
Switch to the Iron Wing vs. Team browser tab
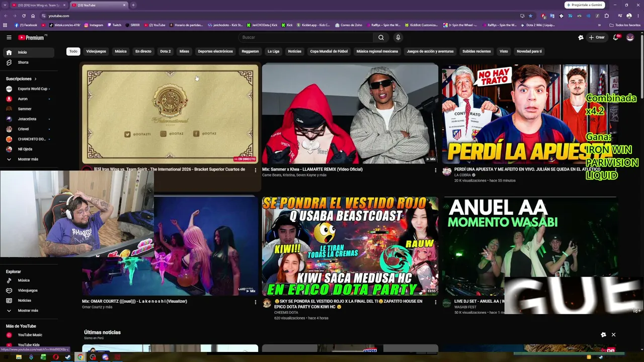39,5
